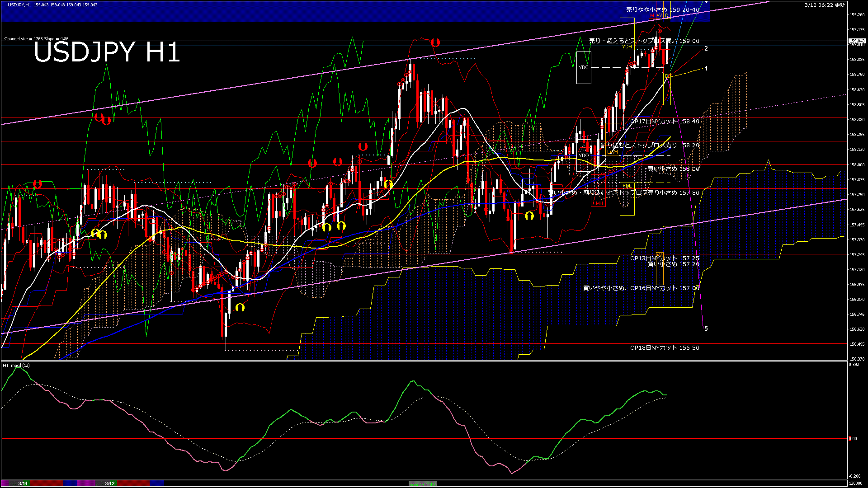Click the OP17日NYカット 158.40 level label
This screenshot has height=488, width=868.
[665, 122]
